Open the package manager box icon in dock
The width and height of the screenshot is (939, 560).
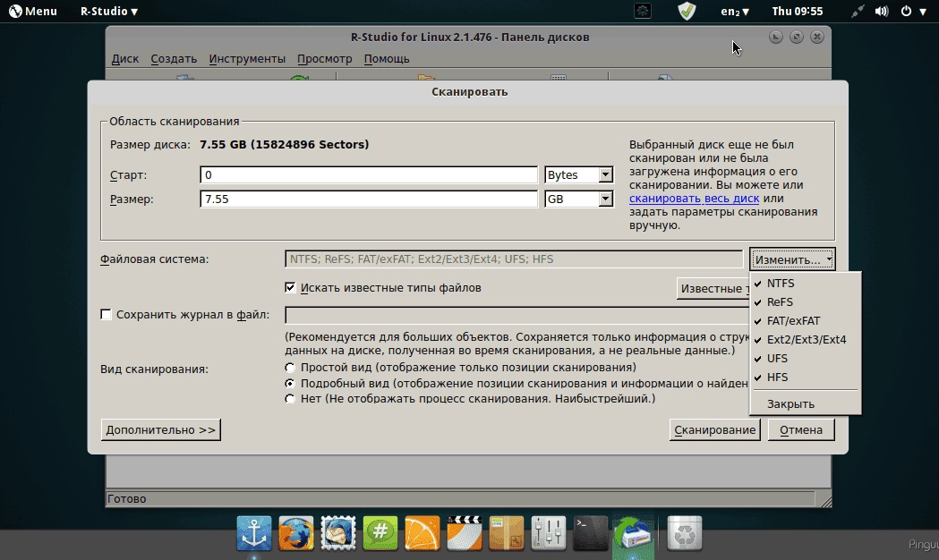click(506, 533)
